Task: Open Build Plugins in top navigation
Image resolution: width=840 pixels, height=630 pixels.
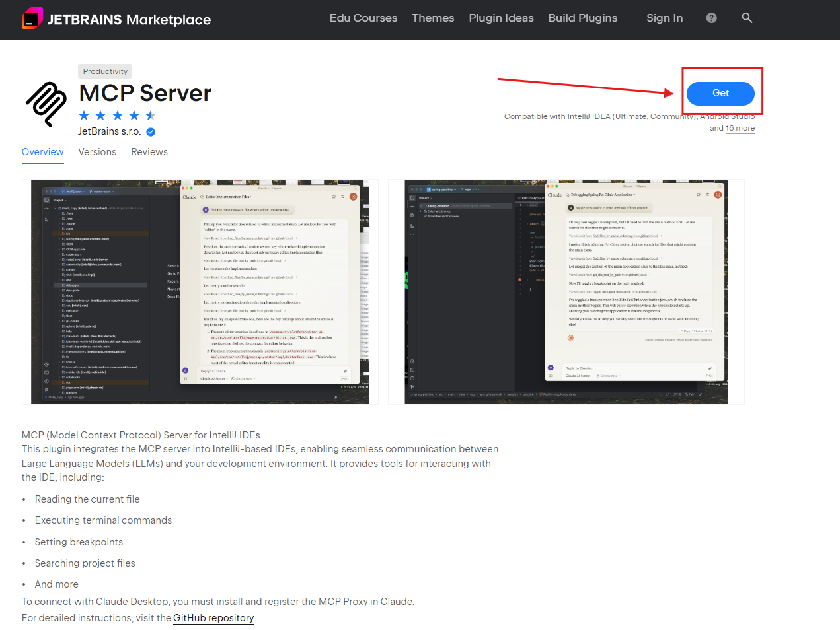Action: (583, 18)
